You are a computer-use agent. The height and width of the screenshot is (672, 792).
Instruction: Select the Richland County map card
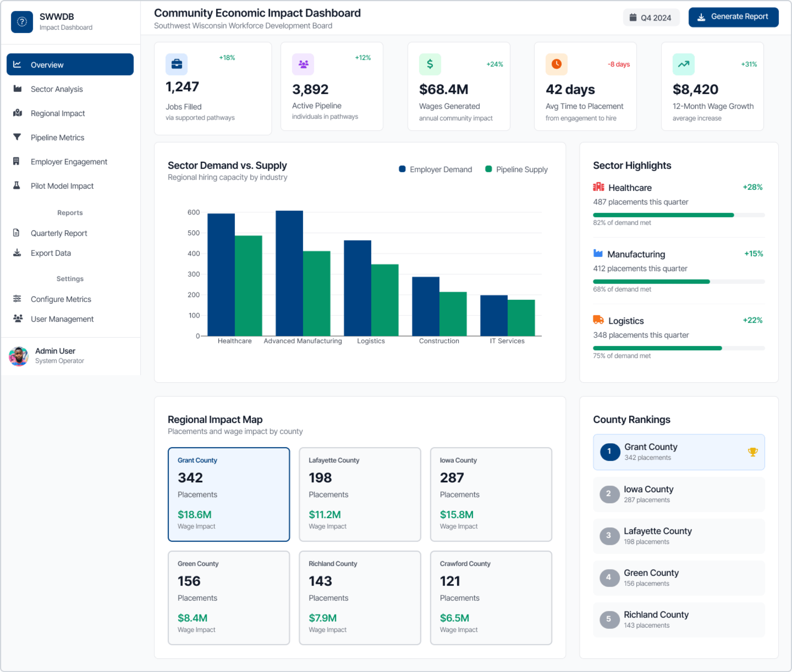pyautogui.click(x=360, y=597)
